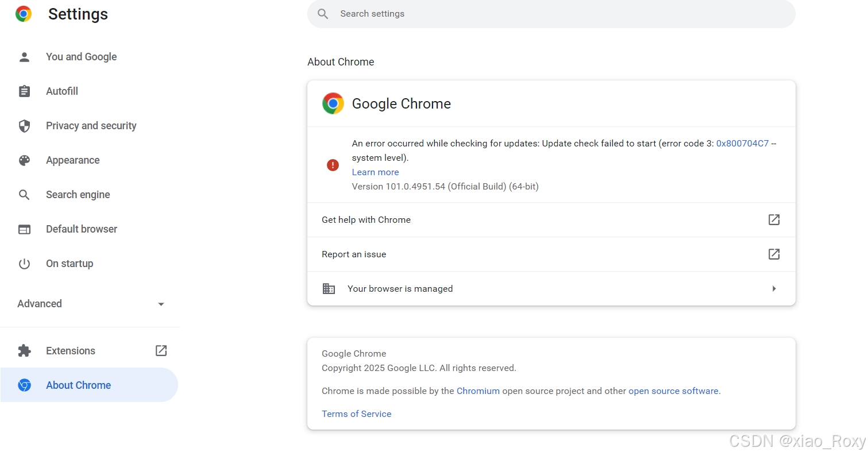Click the Search engine magnifier icon in sidebar
The image size is (868, 456).
(x=24, y=195)
